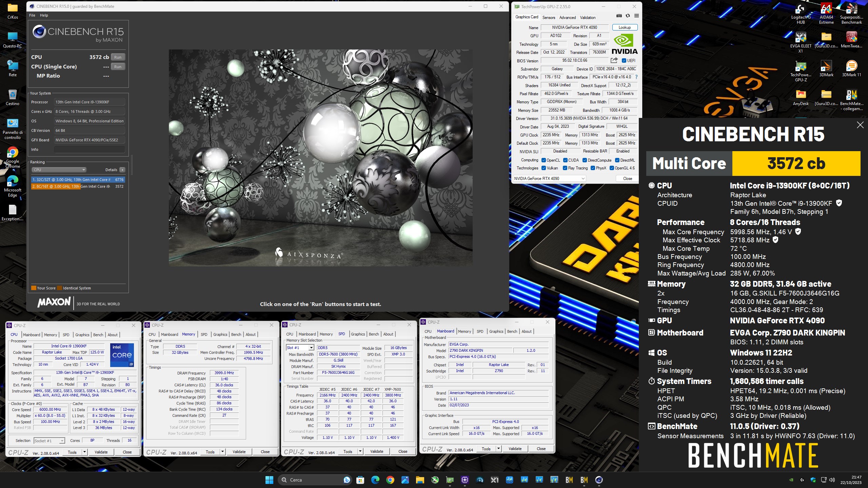The height and width of the screenshot is (488, 868).
Task: Select ranking entry 32C/32T scoring 6776
Action: pyautogui.click(x=78, y=180)
